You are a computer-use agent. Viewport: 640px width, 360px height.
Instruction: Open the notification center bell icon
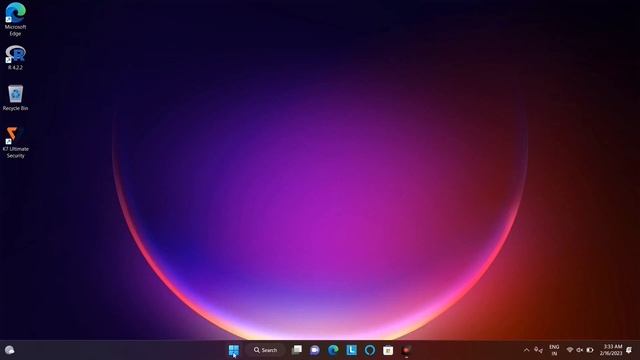click(629, 350)
